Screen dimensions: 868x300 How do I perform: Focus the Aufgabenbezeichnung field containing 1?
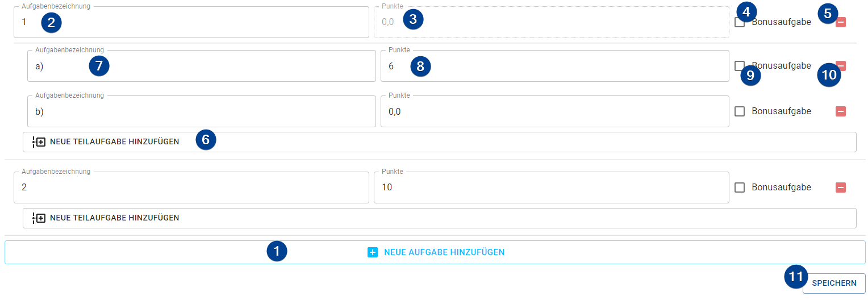point(191,22)
